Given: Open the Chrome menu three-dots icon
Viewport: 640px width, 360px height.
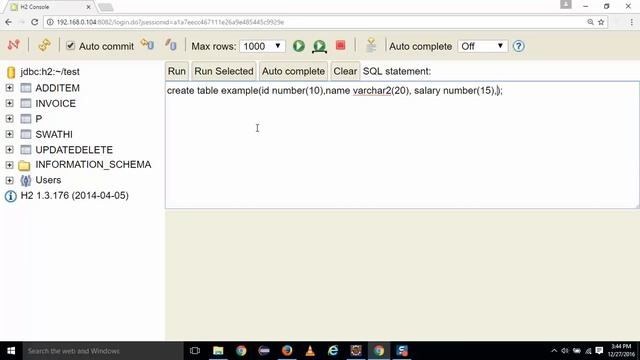Looking at the screenshot, I should (631, 22).
